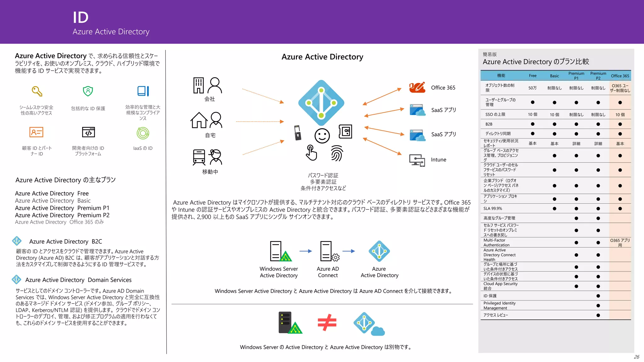Click the green shield ID protection icon
Image resolution: width=644 pixels, height=362 pixels.
coord(88,91)
